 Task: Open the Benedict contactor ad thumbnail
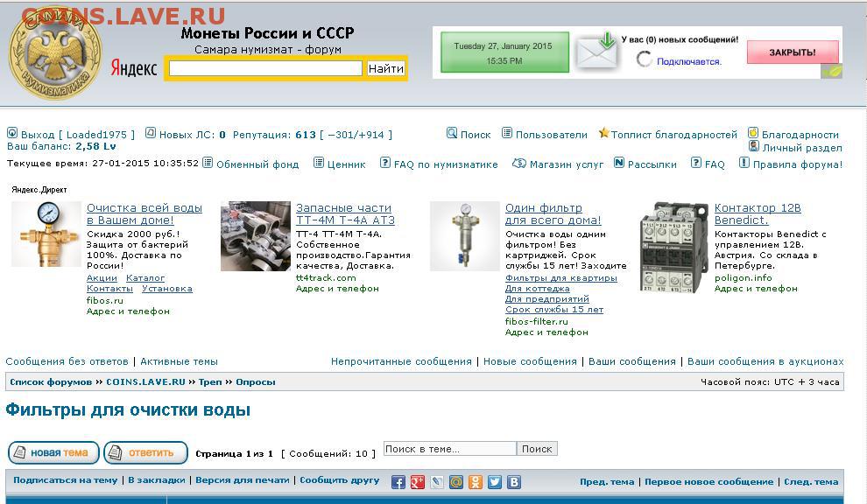click(x=674, y=247)
